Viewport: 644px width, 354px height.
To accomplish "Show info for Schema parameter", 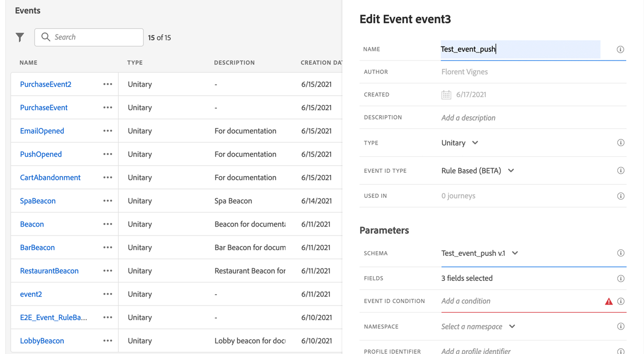I will tap(620, 253).
